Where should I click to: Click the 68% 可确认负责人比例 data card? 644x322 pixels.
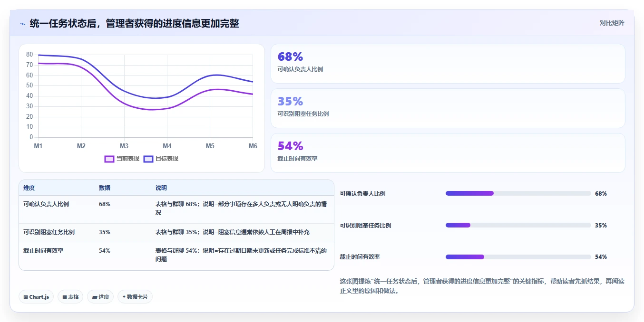(448, 64)
